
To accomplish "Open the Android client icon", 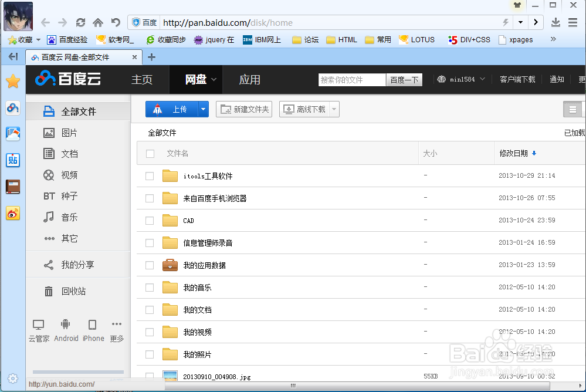I will pyautogui.click(x=65, y=325).
